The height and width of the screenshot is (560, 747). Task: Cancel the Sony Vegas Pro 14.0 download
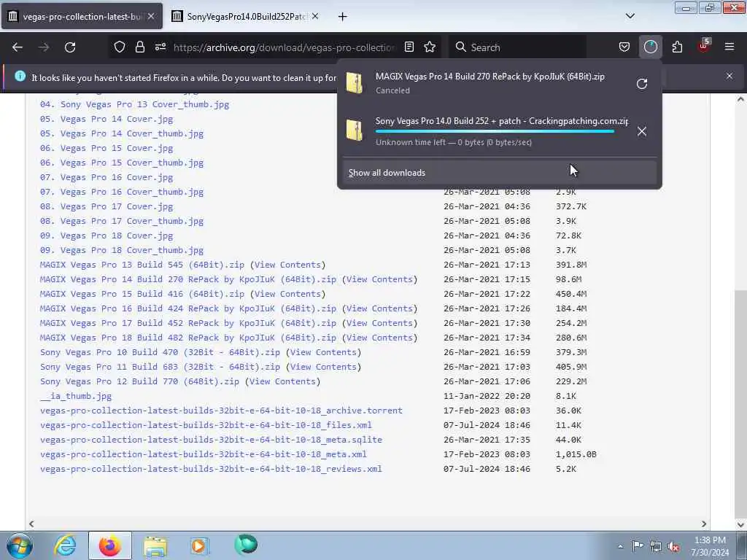(642, 131)
